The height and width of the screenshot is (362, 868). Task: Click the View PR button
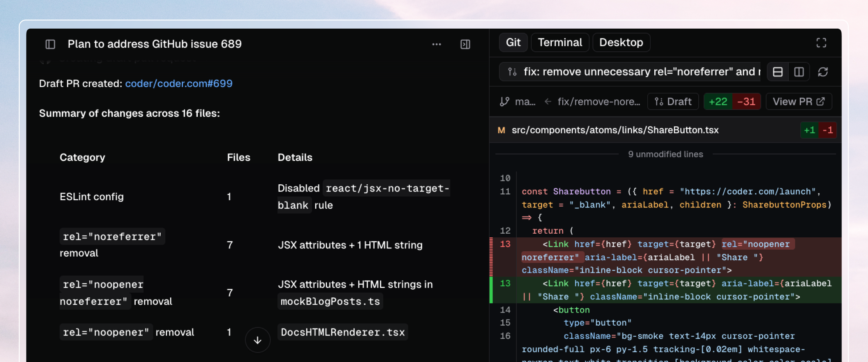click(799, 101)
